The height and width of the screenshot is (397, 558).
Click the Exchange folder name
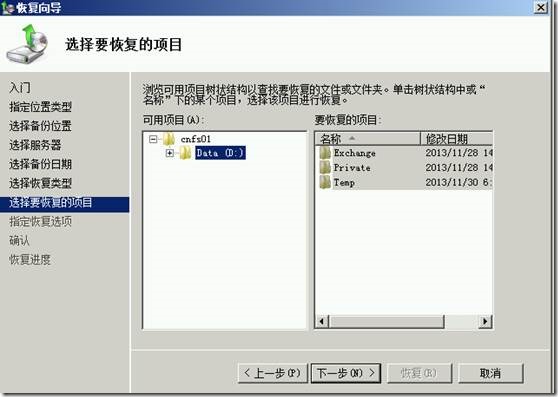click(354, 153)
